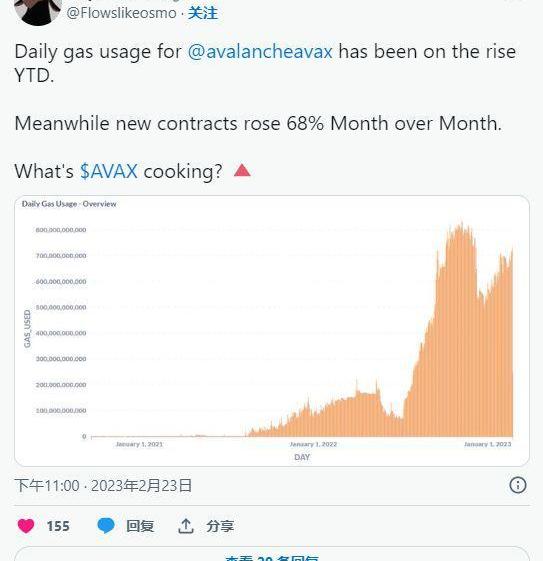Click the @Flowslikeosmo username handle
543x561 pixels.
pos(122,13)
